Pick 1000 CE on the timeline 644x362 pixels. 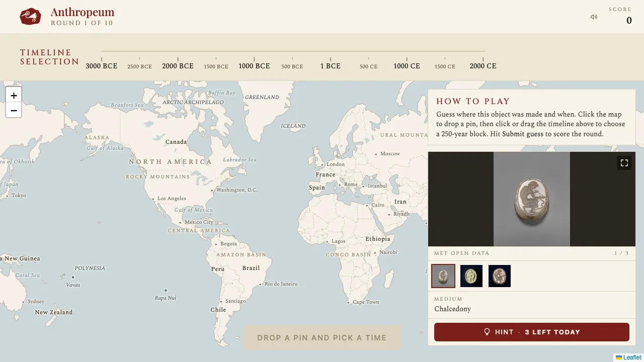(x=407, y=66)
